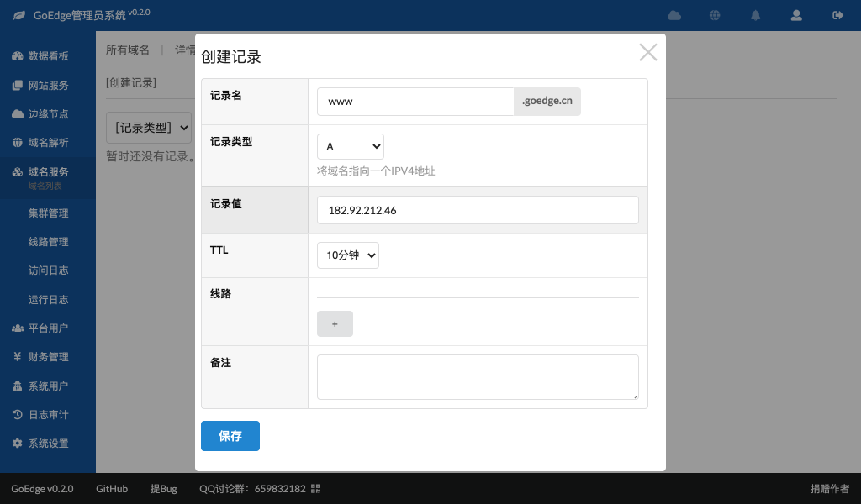Close the 创建记录 dialog
Viewport: 861px width, 504px height.
pyautogui.click(x=647, y=53)
